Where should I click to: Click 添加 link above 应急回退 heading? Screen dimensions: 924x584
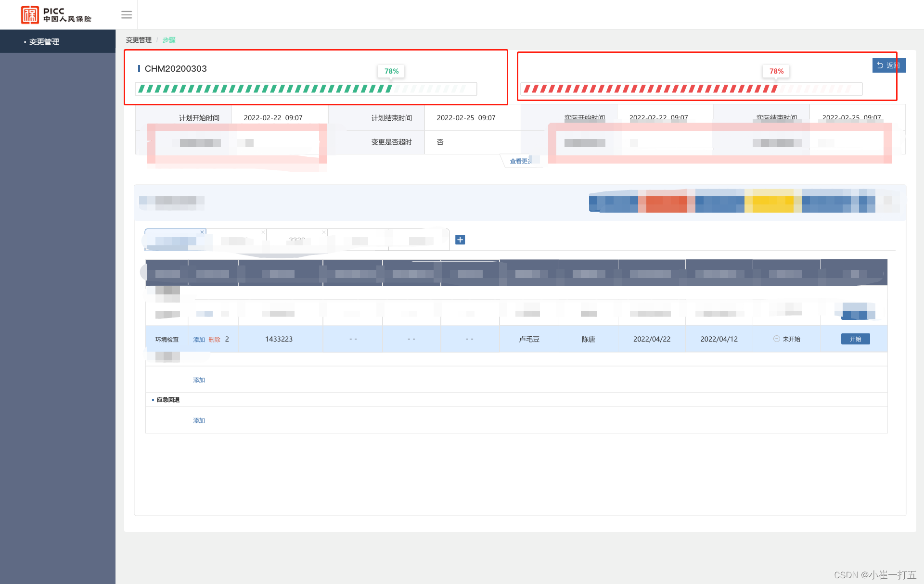[199, 380]
